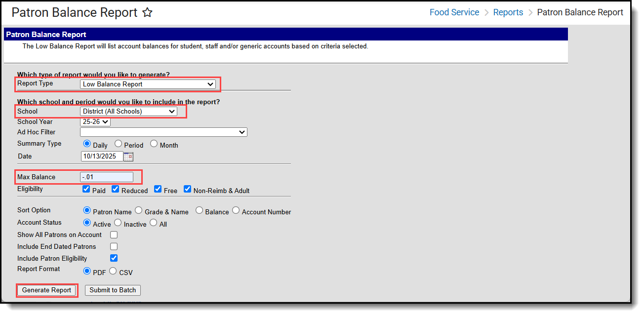The height and width of the screenshot is (316, 644).
Task: Uncheck Non-Reimb & Adult checkbox
Action: click(187, 189)
